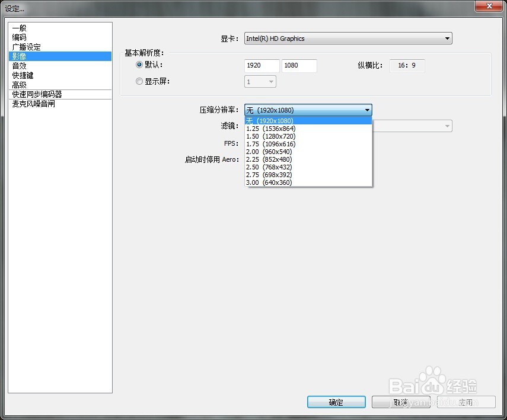
Task: Close the 设定 dialog window
Action: tap(489, 6)
